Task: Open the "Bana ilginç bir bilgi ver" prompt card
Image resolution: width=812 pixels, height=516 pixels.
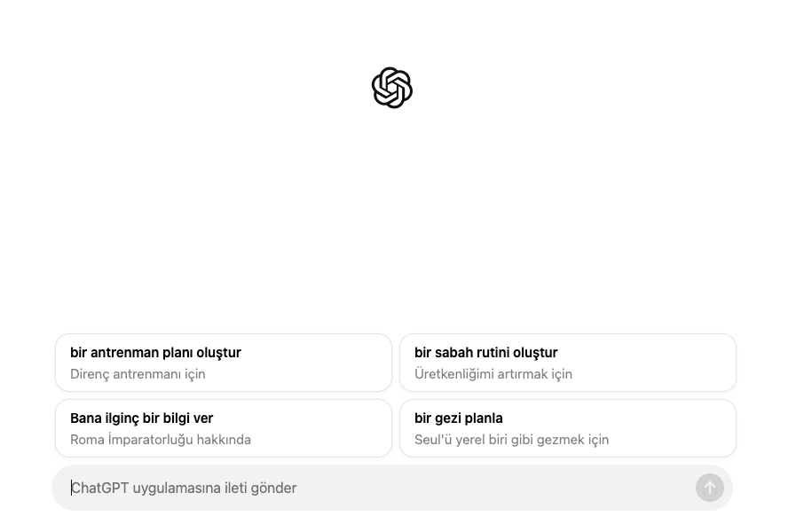Action: 224,428
